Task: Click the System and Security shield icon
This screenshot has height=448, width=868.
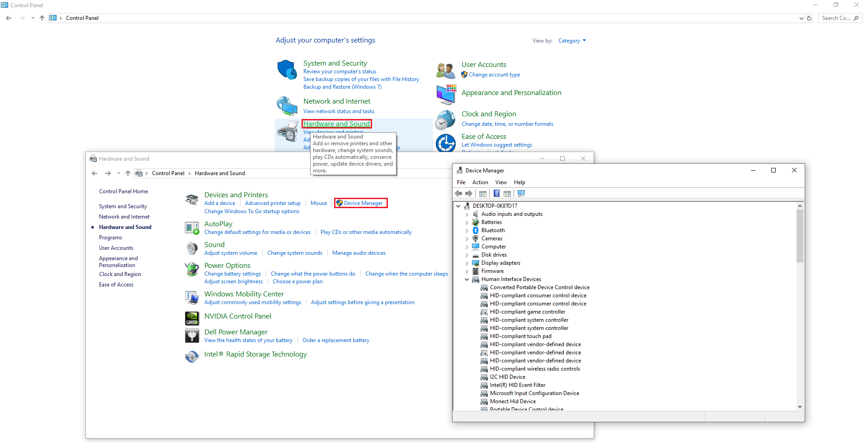Action: (x=287, y=70)
